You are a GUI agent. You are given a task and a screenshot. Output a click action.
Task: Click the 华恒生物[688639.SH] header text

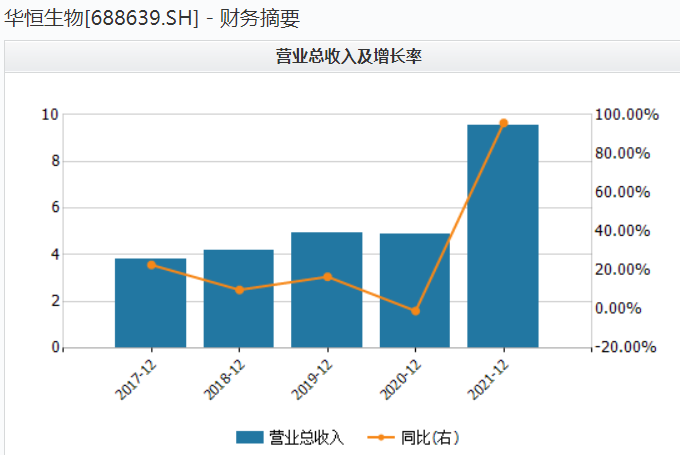click(101, 18)
